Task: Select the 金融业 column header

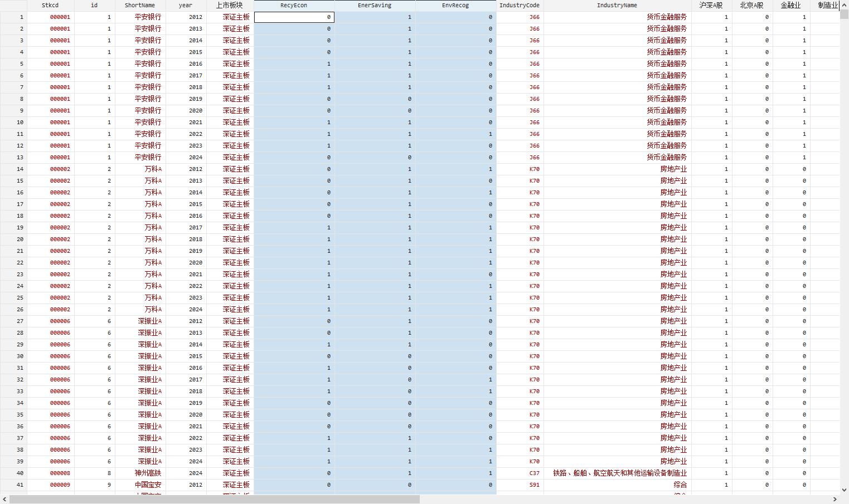Action: point(790,6)
